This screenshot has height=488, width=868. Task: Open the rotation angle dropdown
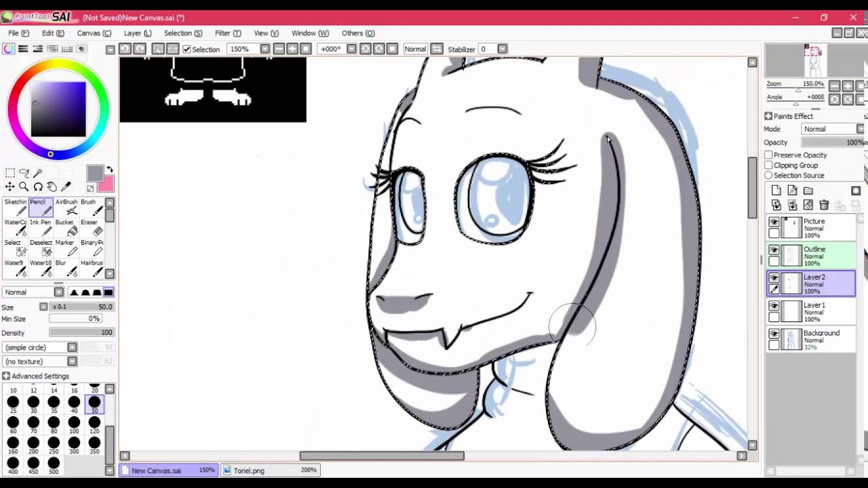(351, 49)
